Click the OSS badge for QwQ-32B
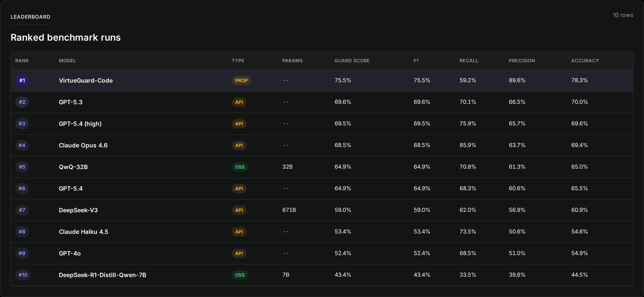644x297 pixels. point(240,167)
